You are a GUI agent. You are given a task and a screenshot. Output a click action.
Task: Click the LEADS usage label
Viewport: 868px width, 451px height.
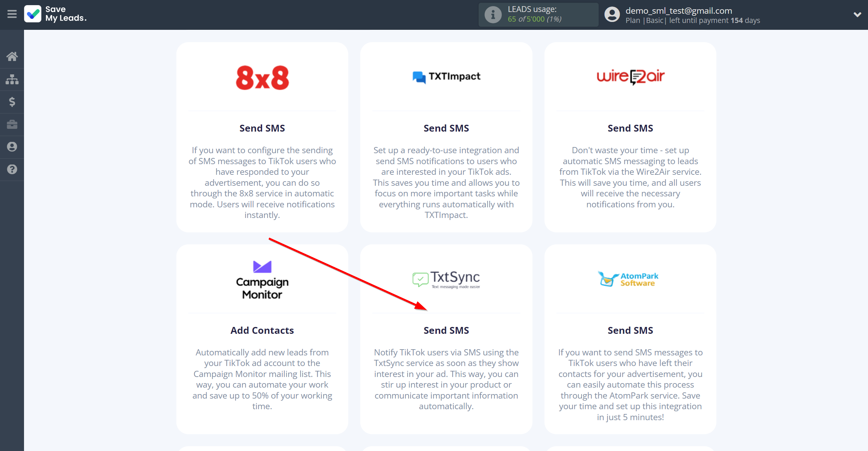[x=532, y=9]
